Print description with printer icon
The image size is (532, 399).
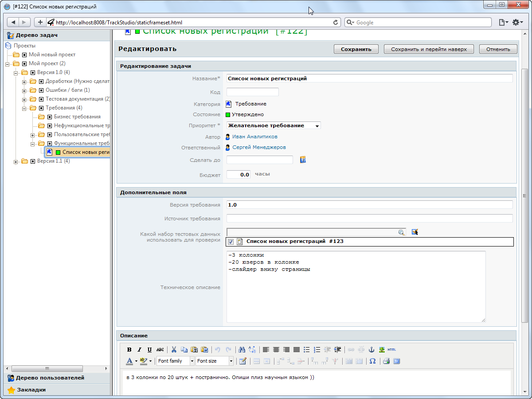click(386, 361)
